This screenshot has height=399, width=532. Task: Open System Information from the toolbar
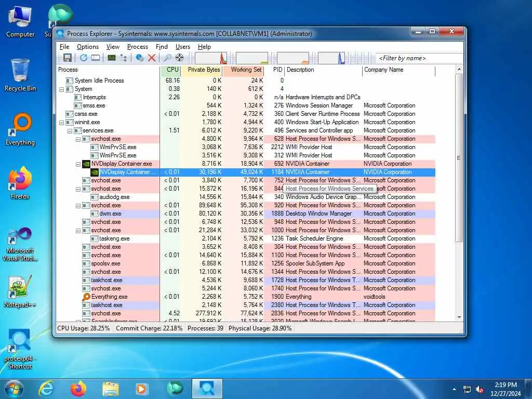112,58
